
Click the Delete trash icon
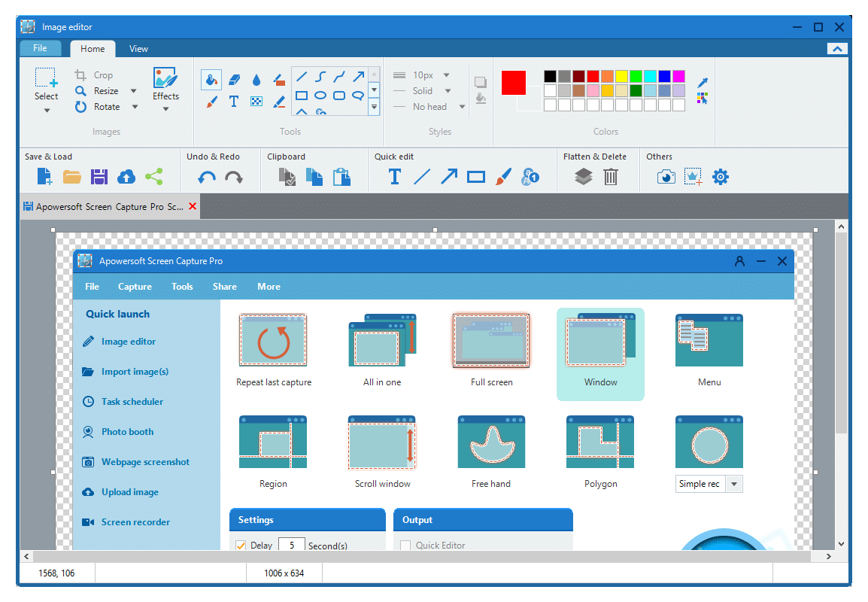point(611,176)
